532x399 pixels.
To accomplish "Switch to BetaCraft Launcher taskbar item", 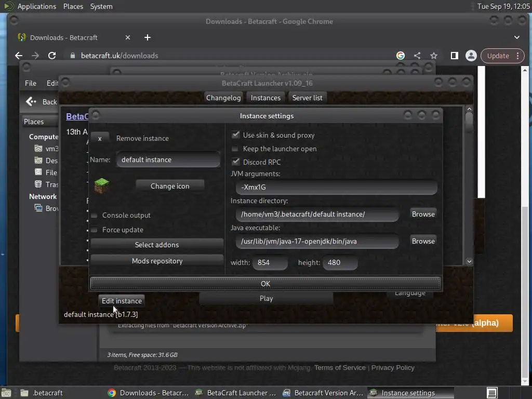I will tap(235, 393).
